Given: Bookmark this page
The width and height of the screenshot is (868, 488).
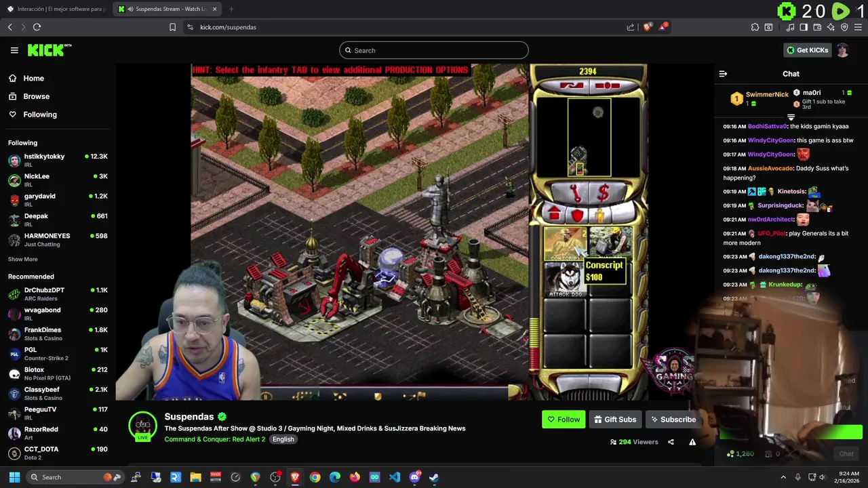Looking at the screenshot, I should pyautogui.click(x=172, y=27).
